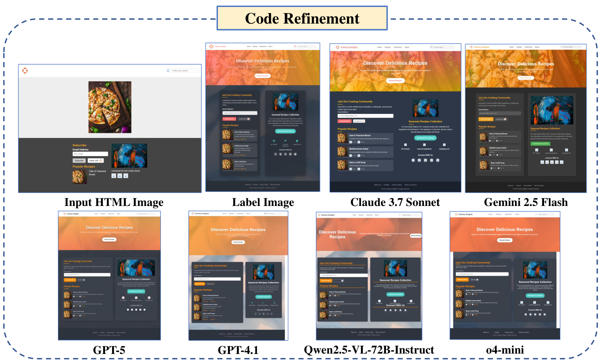The height and width of the screenshot is (364, 602).
Task: Open the Privacy Policy footer link in Claude 3.7 Sonnet page
Action: (397, 185)
